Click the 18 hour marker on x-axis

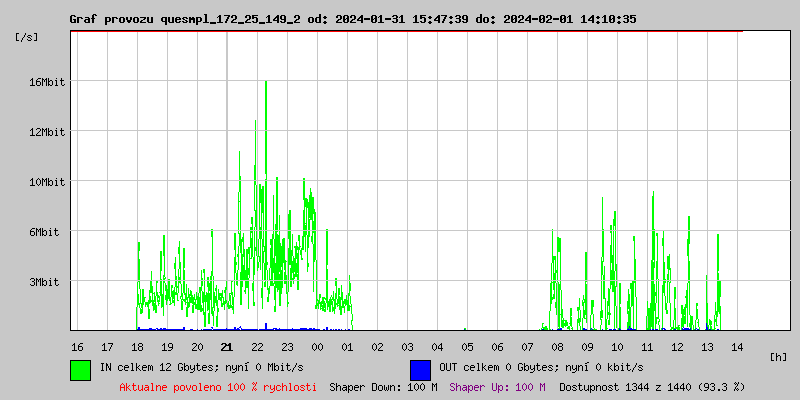click(x=137, y=347)
